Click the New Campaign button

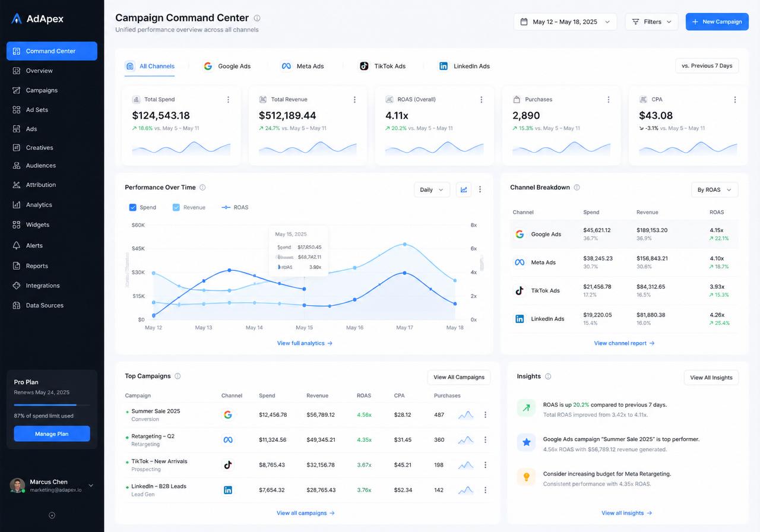coord(717,22)
